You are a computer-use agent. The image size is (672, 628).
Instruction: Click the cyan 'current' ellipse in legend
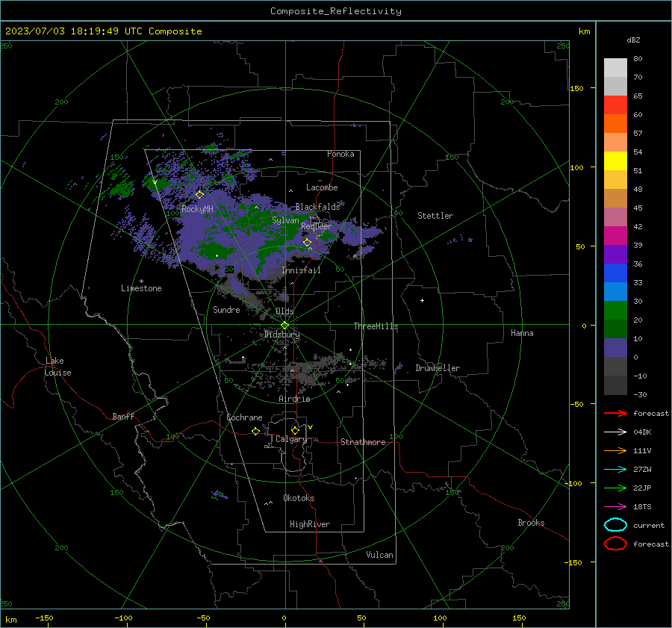coord(615,525)
